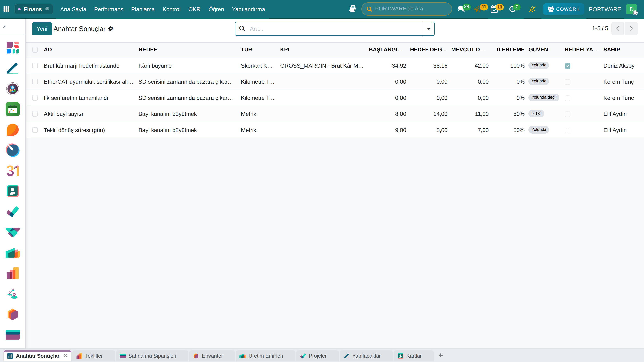The height and width of the screenshot is (362, 644).
Task: Open the blue timer clock sidebar app
Action: tap(12, 150)
